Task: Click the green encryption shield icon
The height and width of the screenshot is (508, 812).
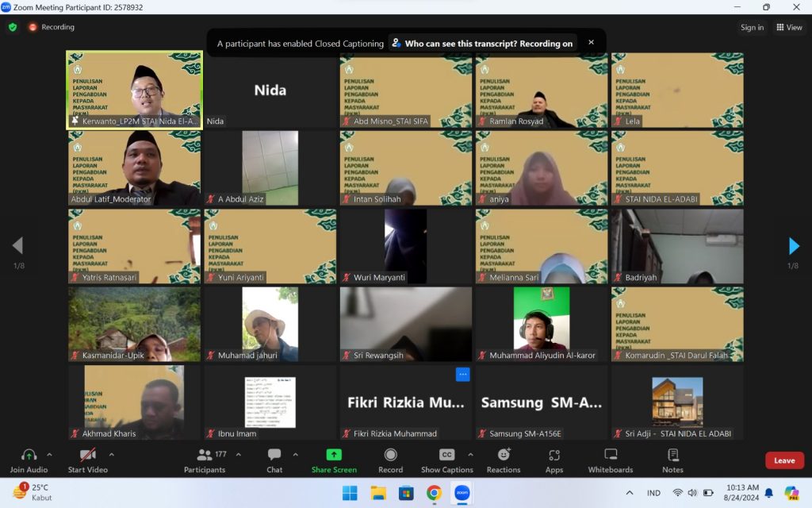Action: click(13, 27)
